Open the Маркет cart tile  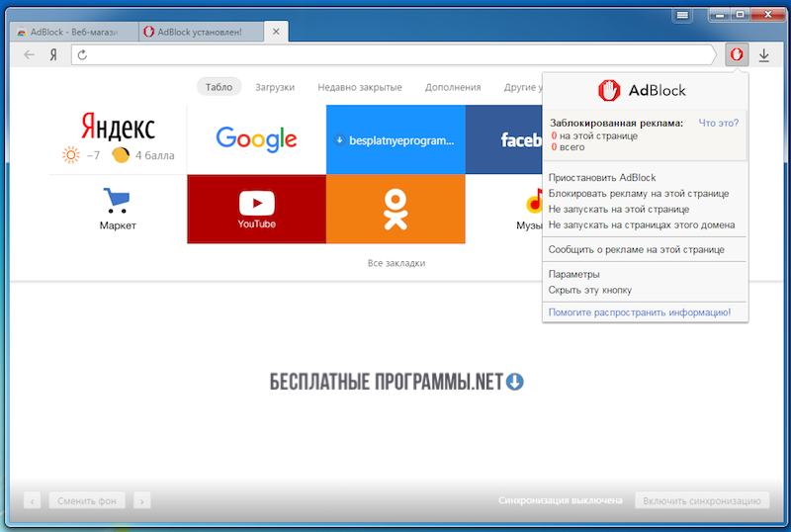[x=118, y=209]
